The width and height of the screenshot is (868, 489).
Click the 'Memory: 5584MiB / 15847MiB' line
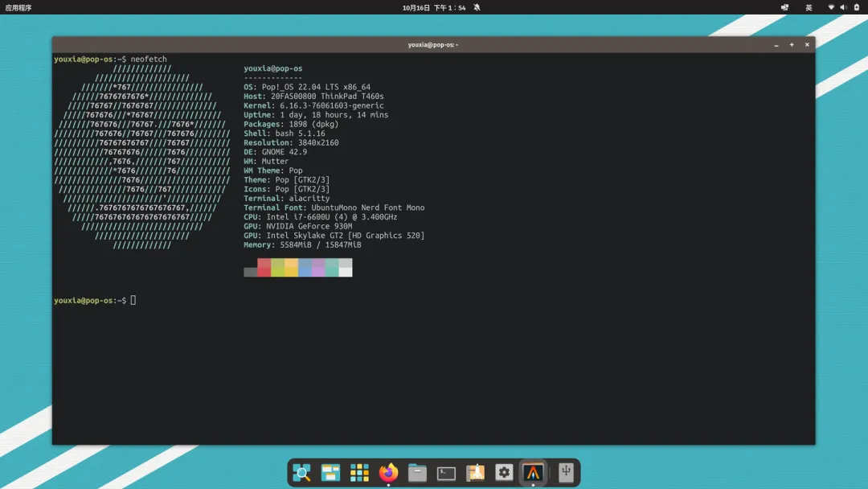303,245
